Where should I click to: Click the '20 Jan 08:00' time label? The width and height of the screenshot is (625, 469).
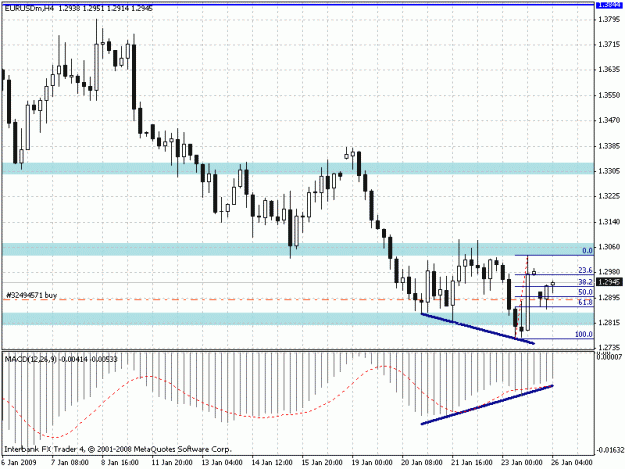(422, 462)
